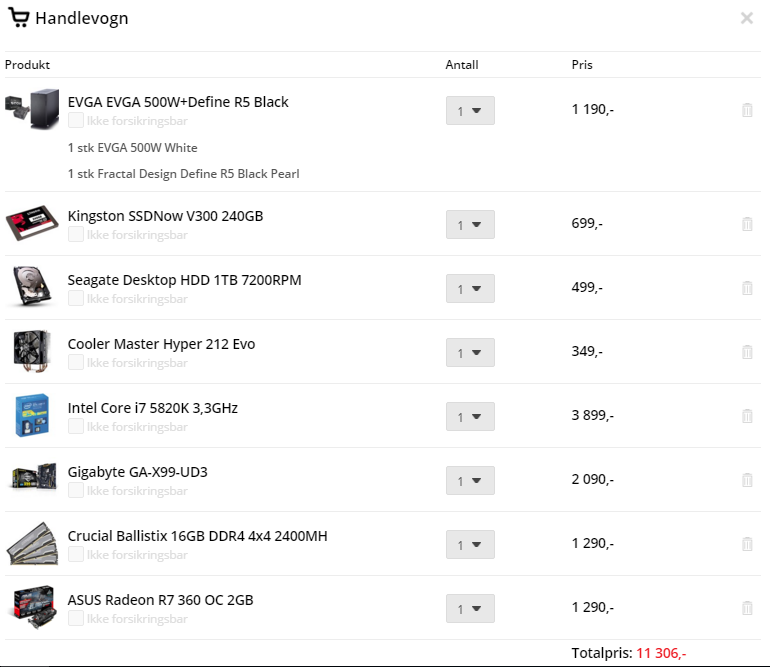The image size is (770, 667).
Task: Close the Handlevogn cart panel
Action: [746, 18]
